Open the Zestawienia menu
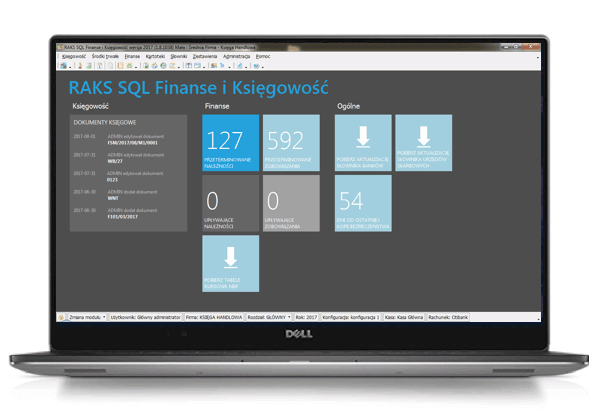 pos(204,56)
